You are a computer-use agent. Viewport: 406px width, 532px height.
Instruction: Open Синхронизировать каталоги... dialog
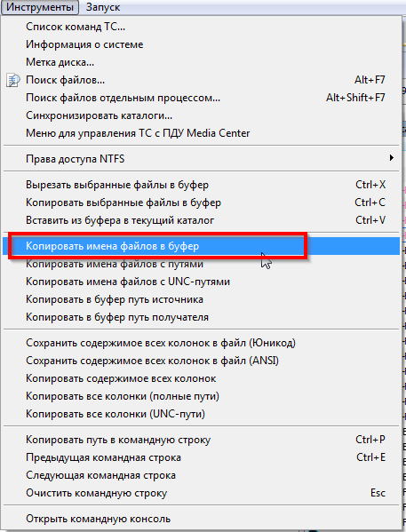click(201, 115)
